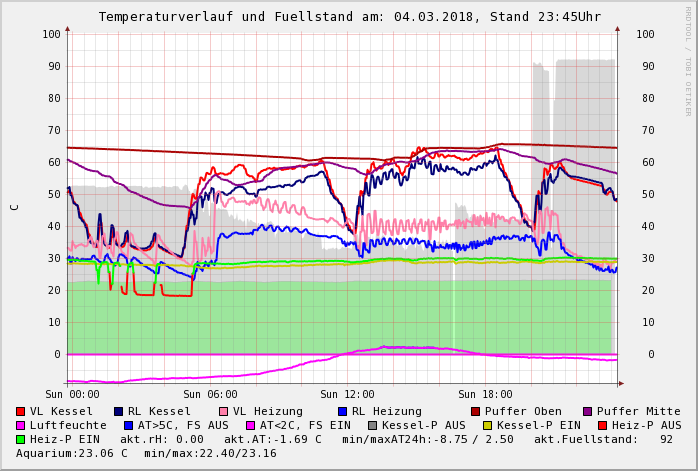Click the green Heiz-P EIN swatch
This screenshot has width=698, height=471.
pos(21,439)
